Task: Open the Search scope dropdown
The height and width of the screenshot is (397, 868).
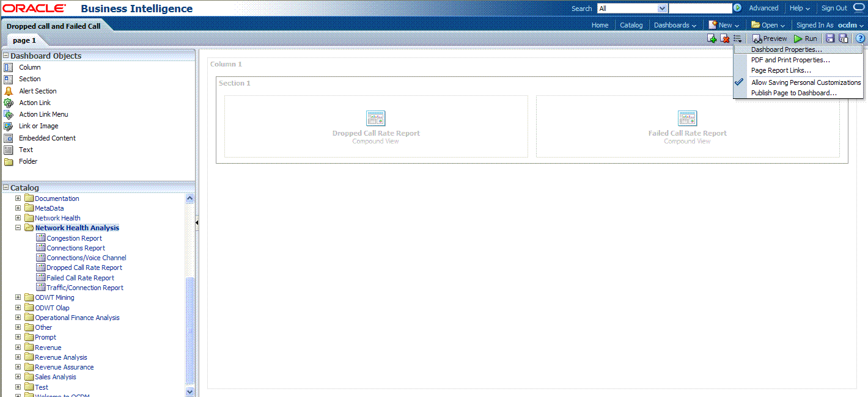Action: point(662,9)
